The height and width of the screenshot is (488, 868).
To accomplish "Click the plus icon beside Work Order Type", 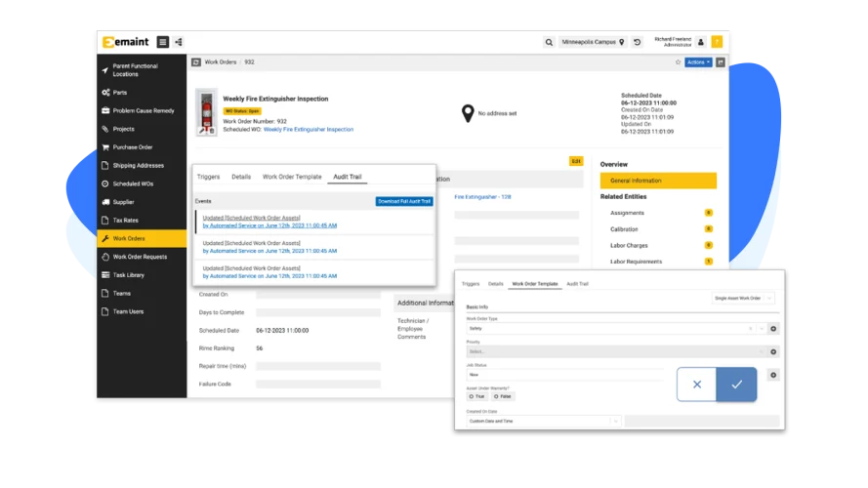I will coord(773,329).
